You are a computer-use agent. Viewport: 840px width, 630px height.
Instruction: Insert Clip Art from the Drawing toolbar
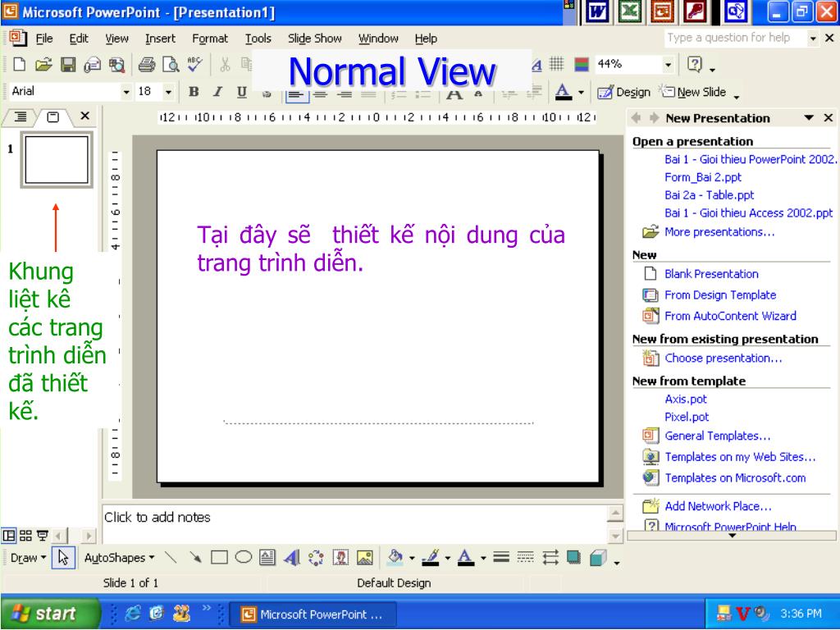click(x=340, y=558)
